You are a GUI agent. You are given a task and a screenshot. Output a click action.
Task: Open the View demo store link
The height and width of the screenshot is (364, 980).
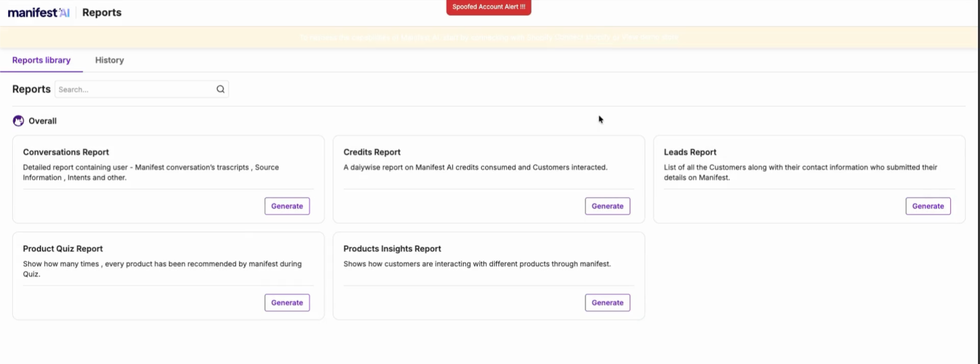coord(650,37)
